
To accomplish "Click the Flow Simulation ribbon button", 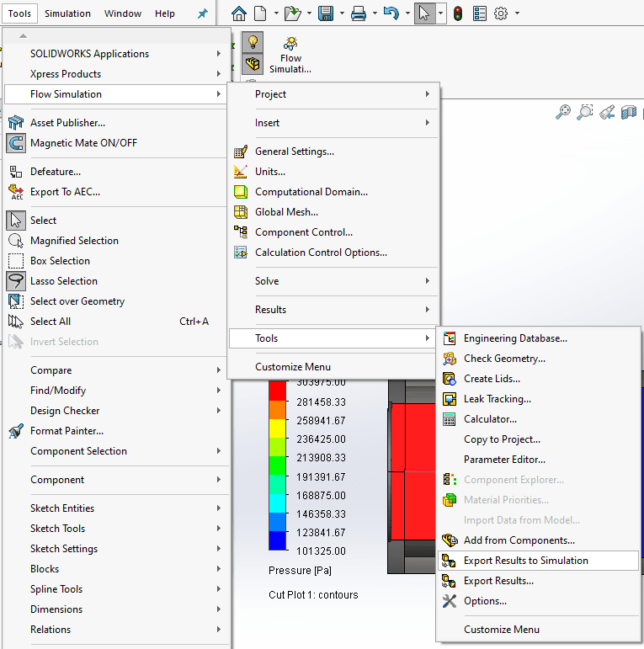I will tap(290, 55).
